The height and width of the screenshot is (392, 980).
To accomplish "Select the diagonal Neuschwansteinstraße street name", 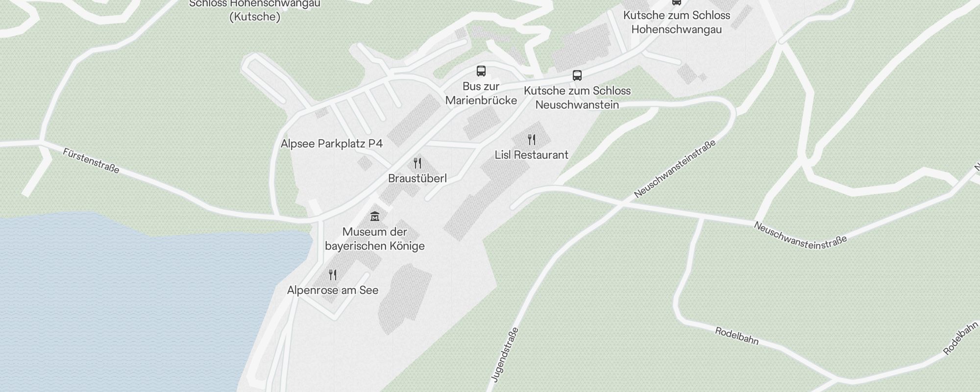I will click(675, 169).
